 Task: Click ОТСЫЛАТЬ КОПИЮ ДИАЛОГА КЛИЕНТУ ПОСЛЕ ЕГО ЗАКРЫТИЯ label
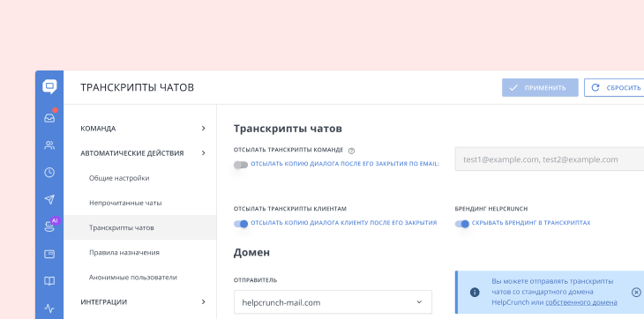point(344,223)
